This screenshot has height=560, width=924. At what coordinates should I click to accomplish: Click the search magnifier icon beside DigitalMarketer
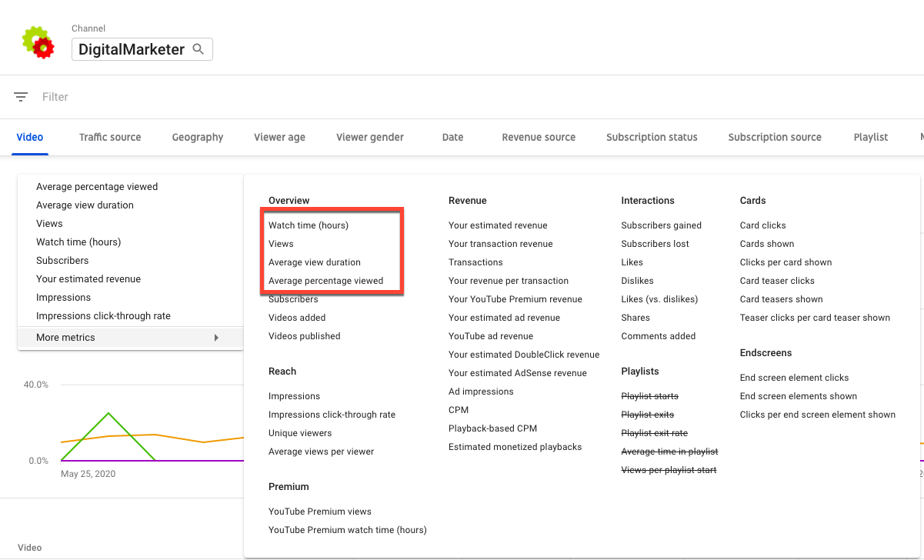pos(198,49)
